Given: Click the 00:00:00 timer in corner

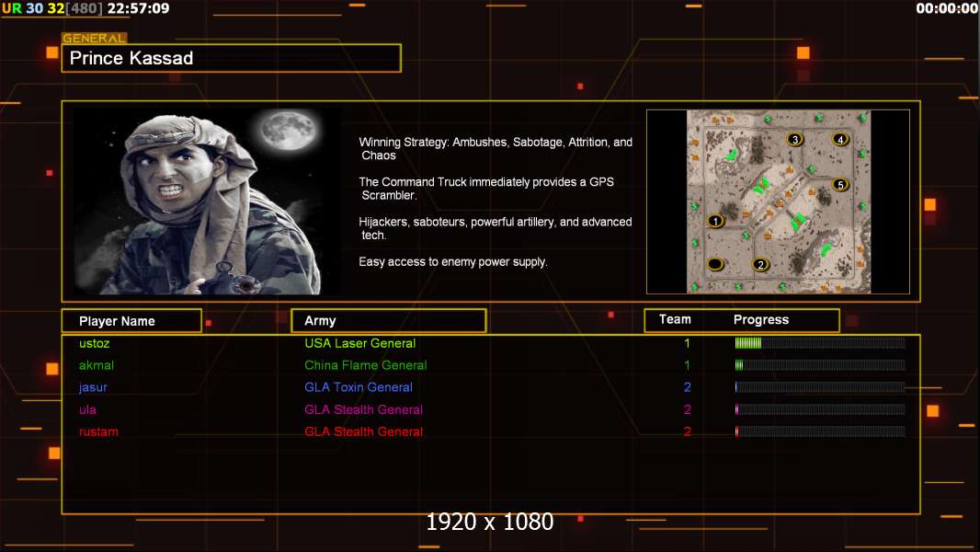Looking at the screenshot, I should [x=946, y=8].
